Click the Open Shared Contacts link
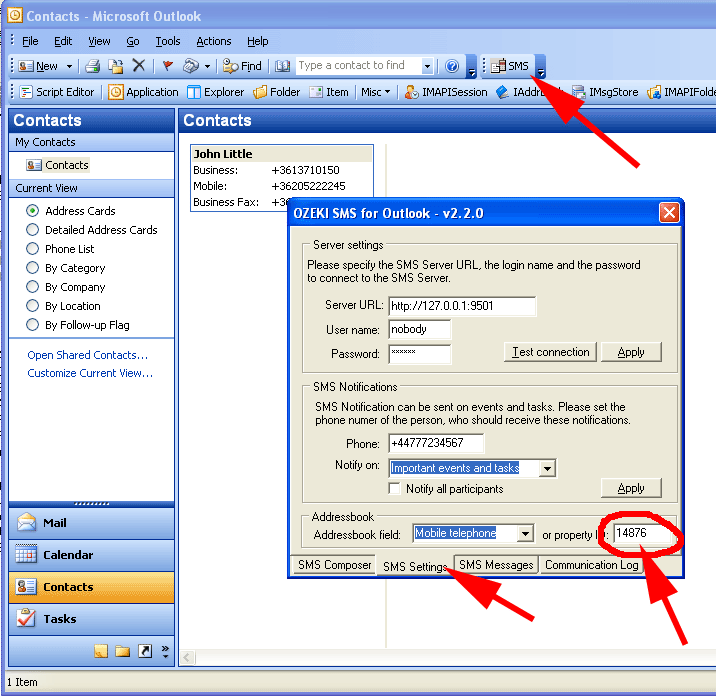This screenshot has height=696, width=716. (x=88, y=355)
